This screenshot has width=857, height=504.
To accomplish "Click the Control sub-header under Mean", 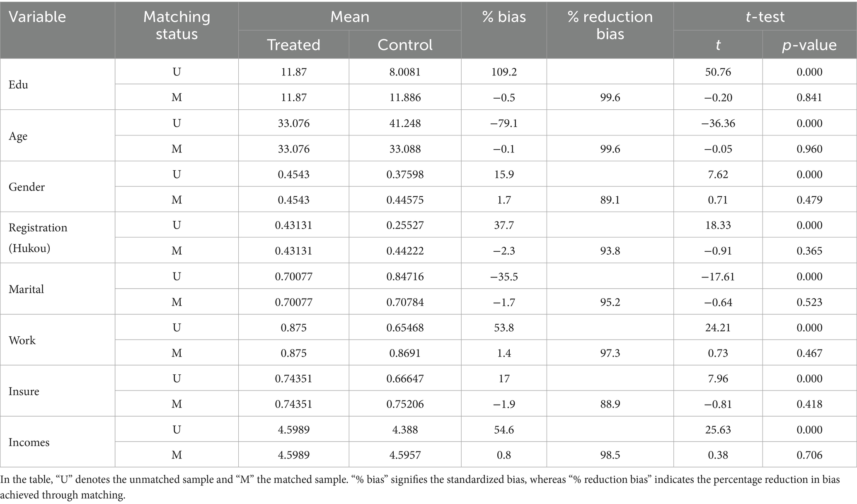I will click(405, 45).
